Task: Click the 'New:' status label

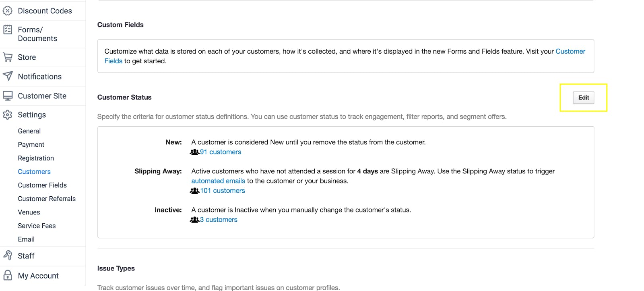Action: click(x=173, y=142)
